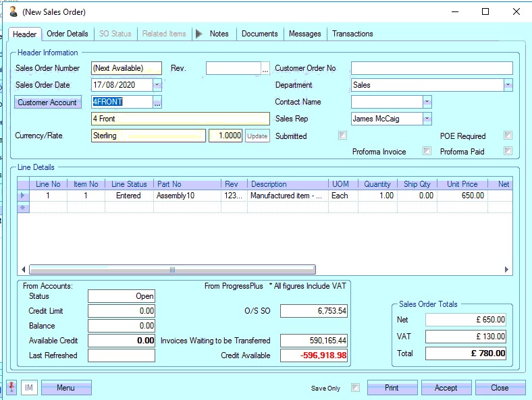The image size is (532, 400).
Task: Open the Sales Order Date picker dropdown
Action: [157, 85]
